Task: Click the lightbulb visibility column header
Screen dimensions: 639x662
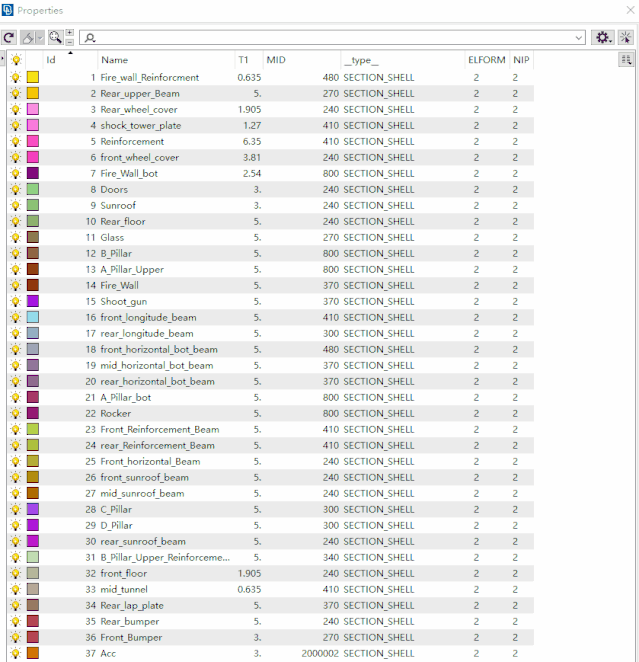Action: point(16,60)
